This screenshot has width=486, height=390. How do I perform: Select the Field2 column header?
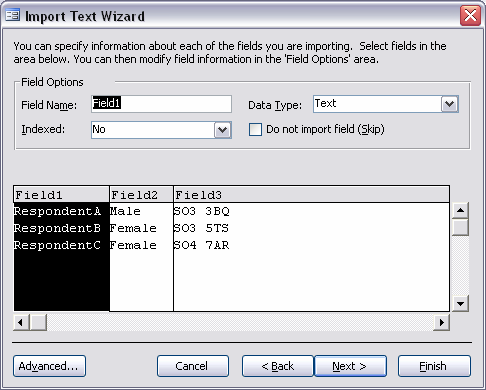(141, 195)
